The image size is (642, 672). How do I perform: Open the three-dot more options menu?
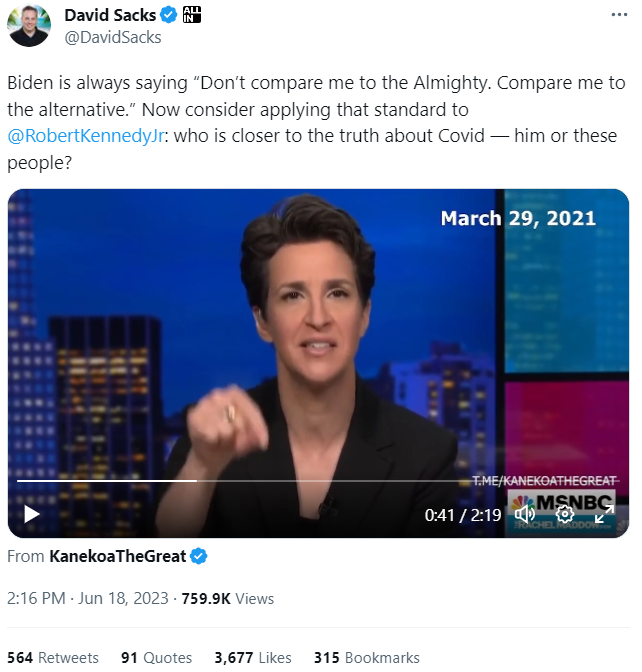619,15
